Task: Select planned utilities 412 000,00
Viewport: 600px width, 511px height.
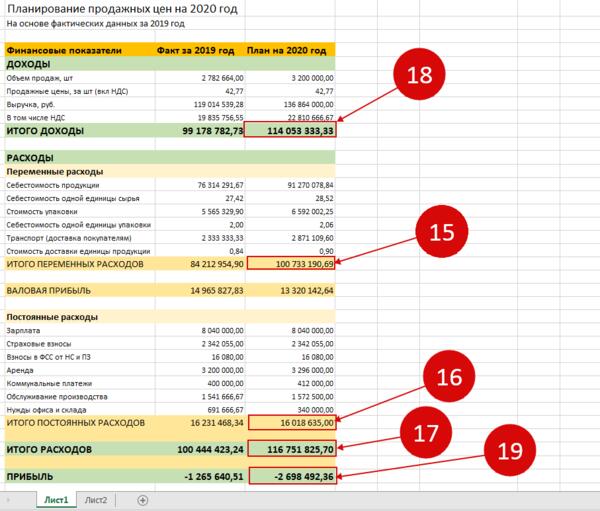Action: pos(315,383)
